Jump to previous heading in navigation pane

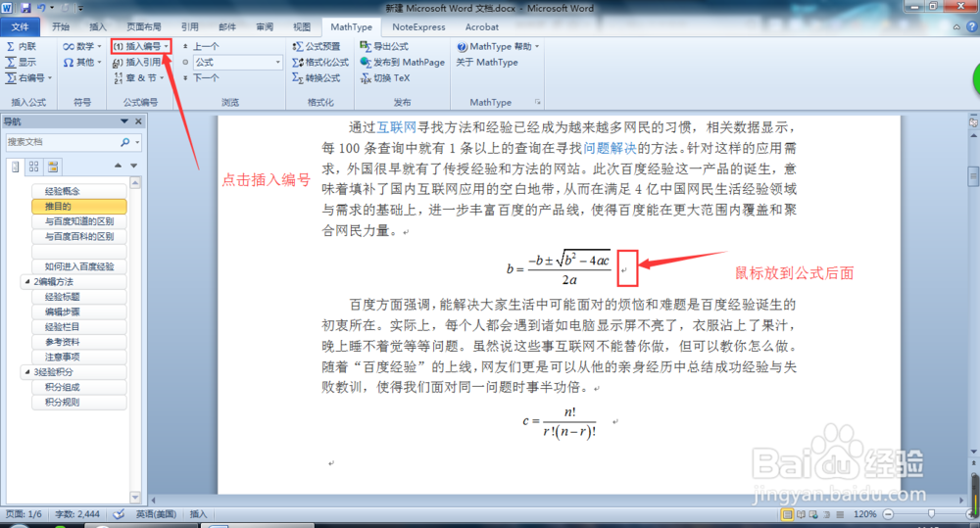click(x=118, y=166)
